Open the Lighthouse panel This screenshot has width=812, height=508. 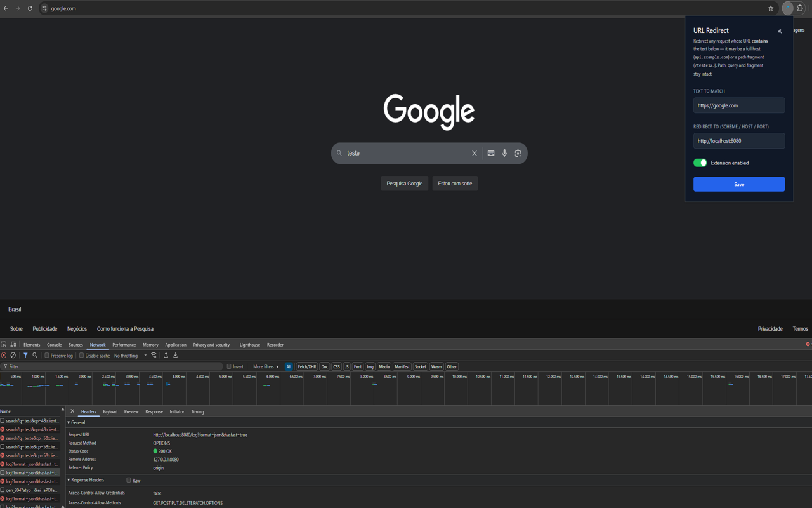tap(250, 345)
